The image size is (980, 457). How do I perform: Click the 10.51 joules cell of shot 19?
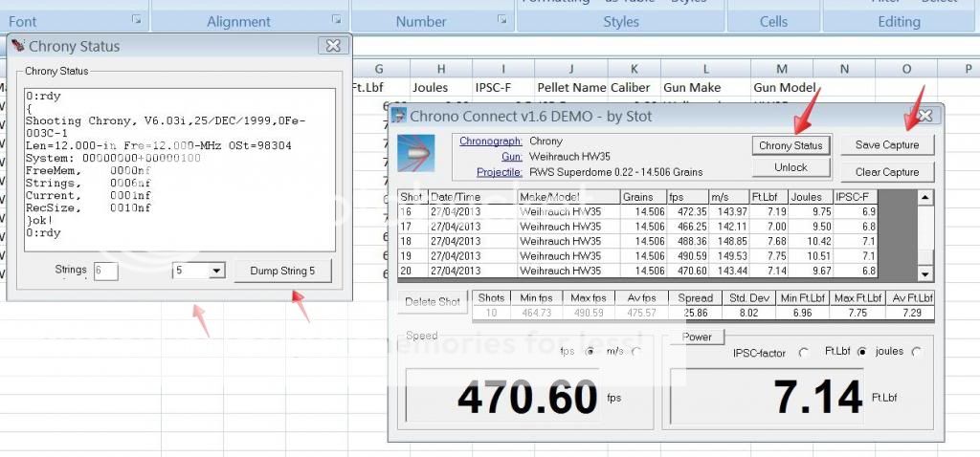tap(811, 256)
